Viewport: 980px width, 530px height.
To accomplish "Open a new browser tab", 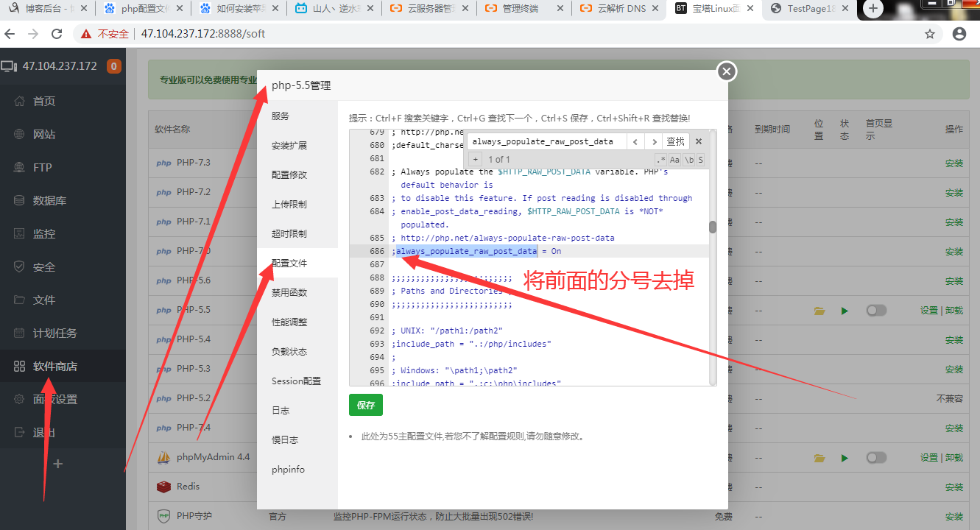I will click(x=873, y=9).
